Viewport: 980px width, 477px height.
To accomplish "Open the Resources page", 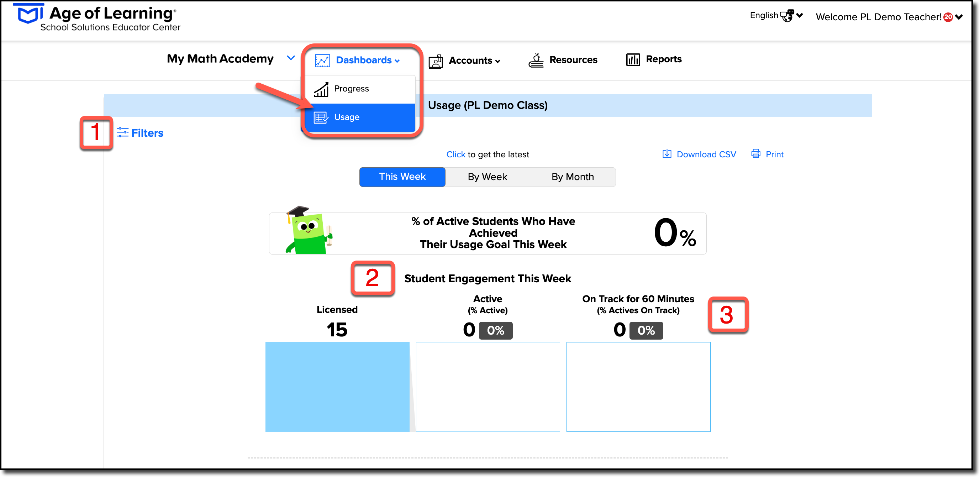I will (563, 60).
